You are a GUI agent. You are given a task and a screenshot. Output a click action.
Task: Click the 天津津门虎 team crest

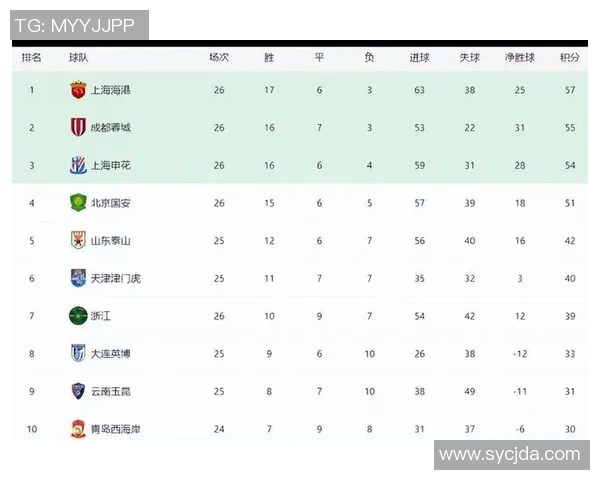pyautogui.click(x=78, y=278)
